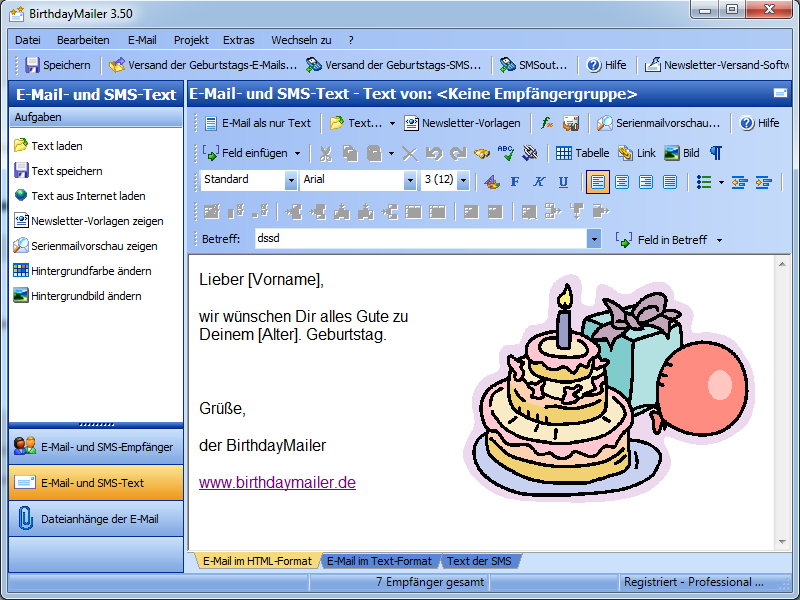This screenshot has width=800, height=600.
Task: Click into the Betreff field
Action: pyautogui.click(x=421, y=238)
